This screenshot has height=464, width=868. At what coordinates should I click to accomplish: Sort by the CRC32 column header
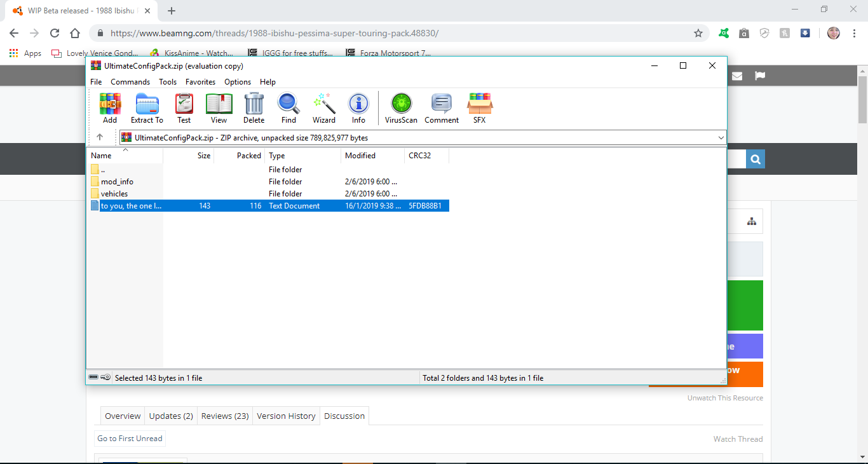click(427, 156)
